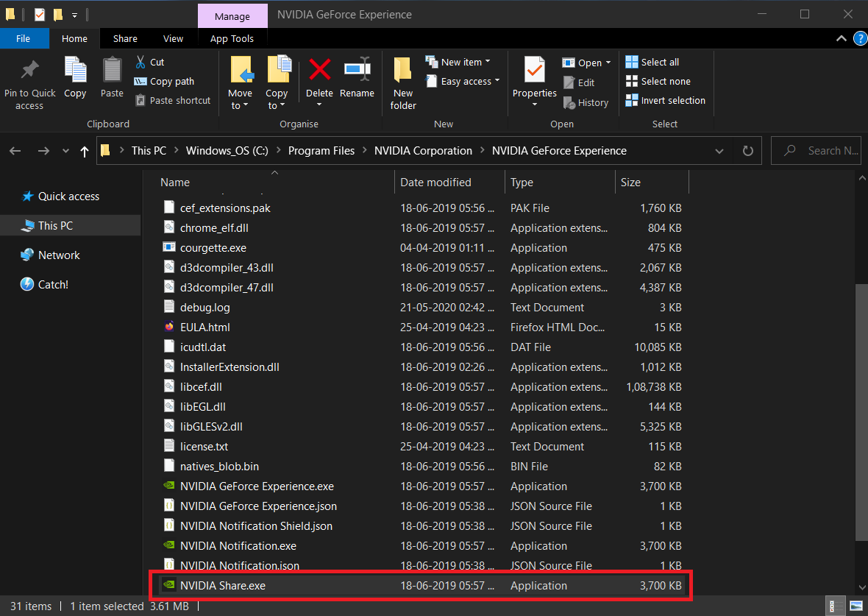Click Windows_OS (C:) breadcrumb
The height and width of the screenshot is (616, 868).
[227, 151]
